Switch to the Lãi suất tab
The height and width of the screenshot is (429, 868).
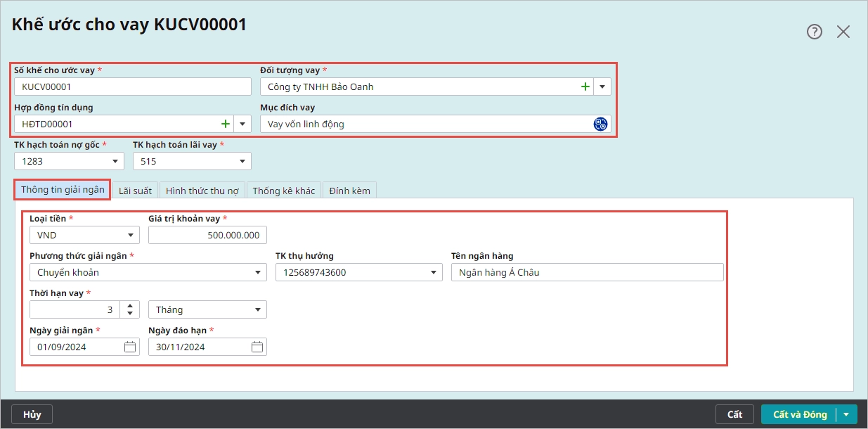135,191
